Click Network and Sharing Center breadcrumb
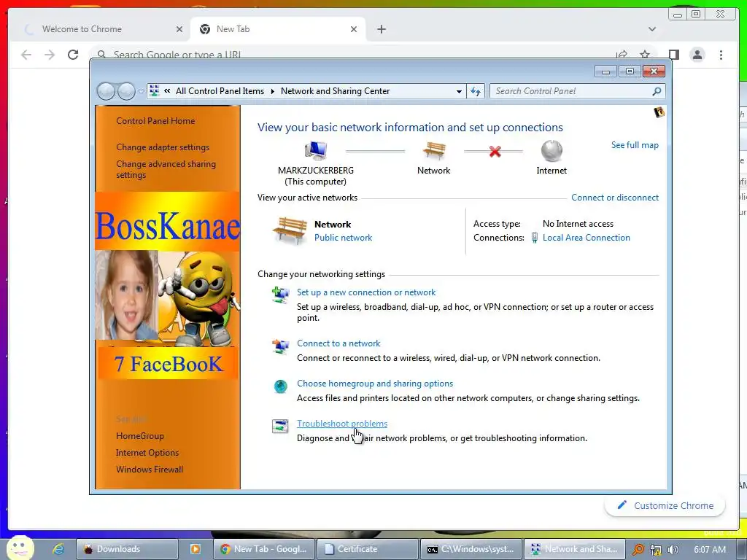This screenshot has height=560, width=747. click(335, 91)
